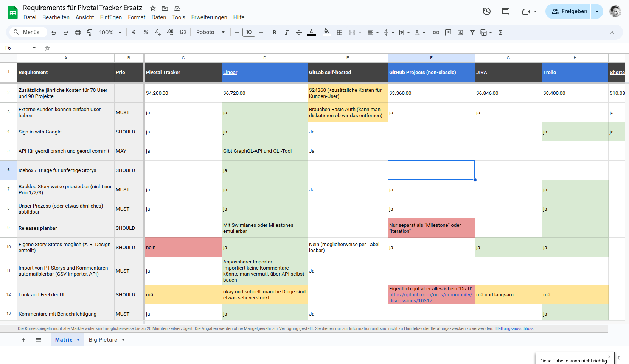Toggle italic formatting
The width and height of the screenshot is (629, 364).
coord(287,33)
